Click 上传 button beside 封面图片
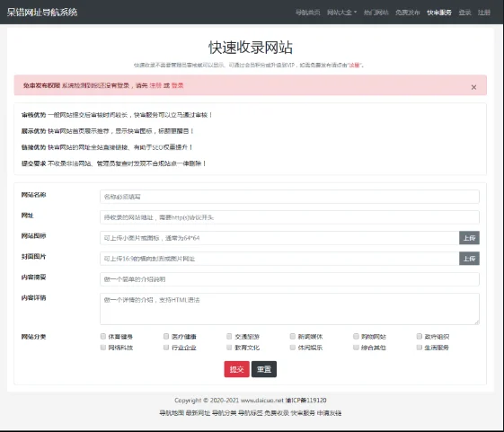Image resolution: width=504 pixels, height=432 pixels. (x=469, y=259)
